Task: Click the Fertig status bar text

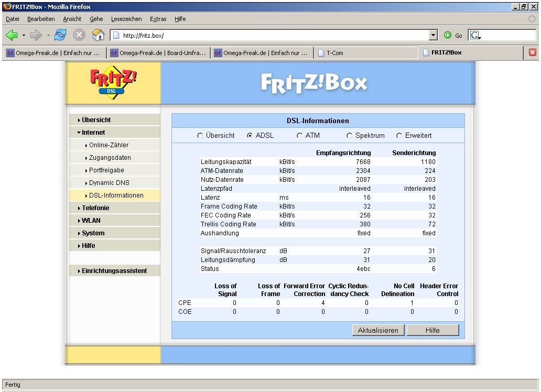Action: (x=13, y=385)
